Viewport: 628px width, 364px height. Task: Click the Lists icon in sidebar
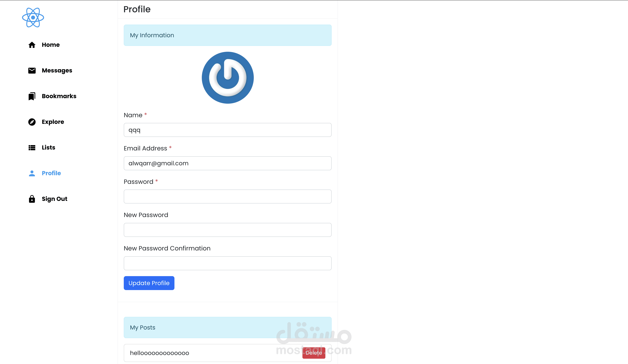coord(32,148)
